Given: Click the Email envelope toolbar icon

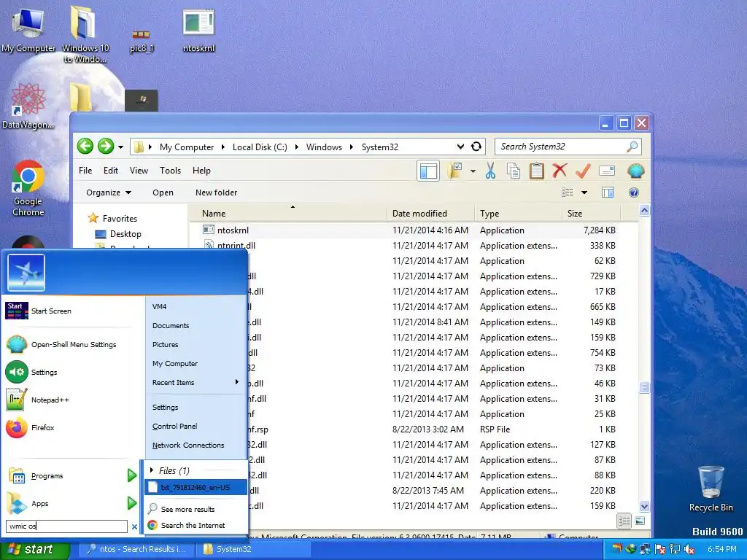Looking at the screenshot, I should (x=607, y=171).
